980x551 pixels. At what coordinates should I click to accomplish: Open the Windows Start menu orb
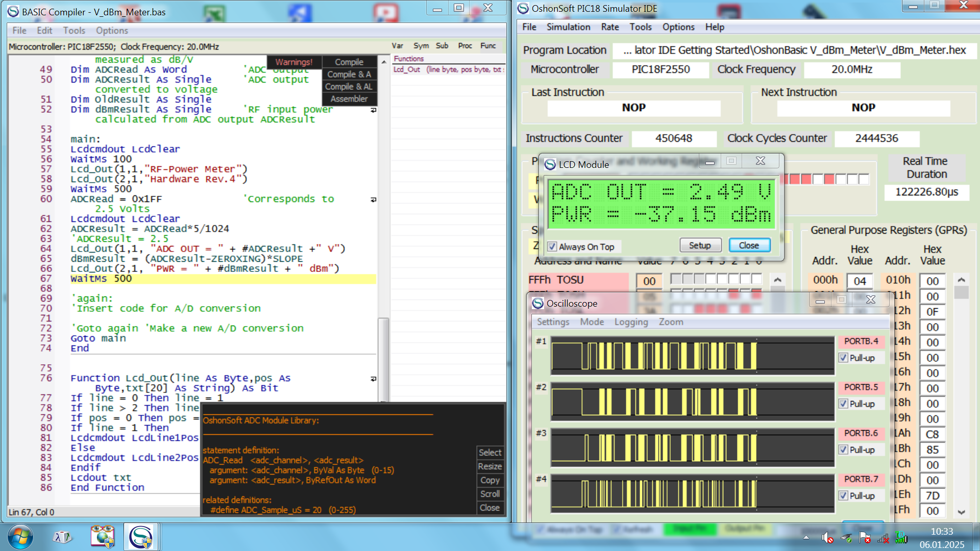click(20, 537)
